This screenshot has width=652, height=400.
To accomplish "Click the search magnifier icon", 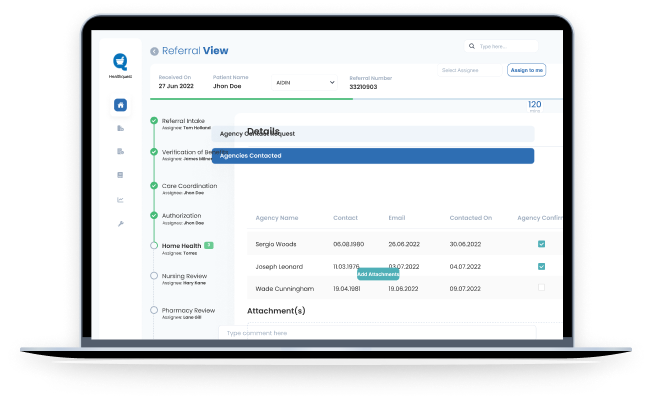I will 473,46.
